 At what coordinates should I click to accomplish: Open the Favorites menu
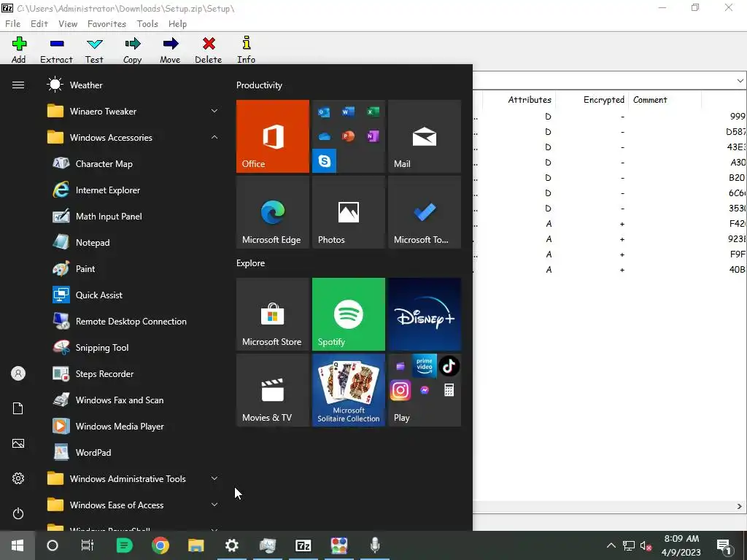click(107, 24)
